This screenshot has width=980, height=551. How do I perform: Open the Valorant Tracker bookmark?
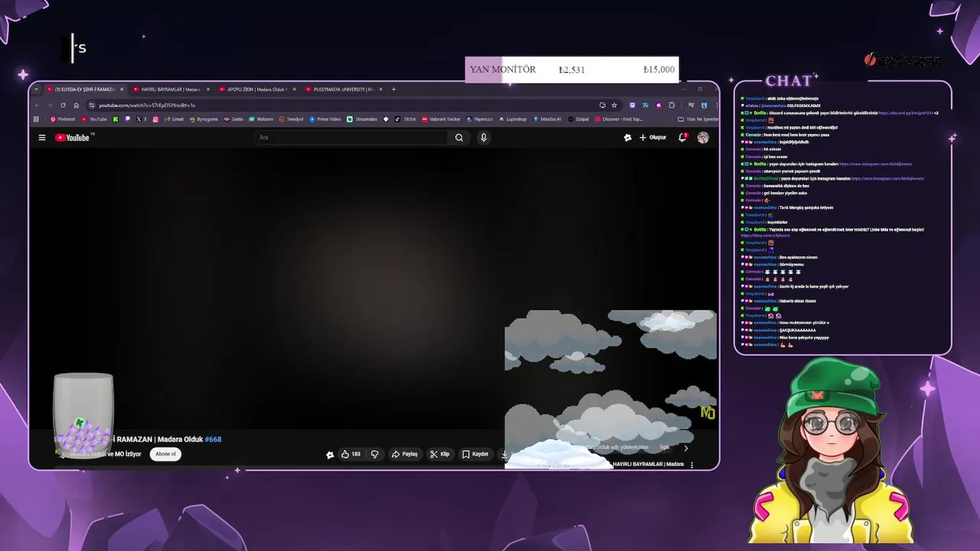[x=441, y=119]
